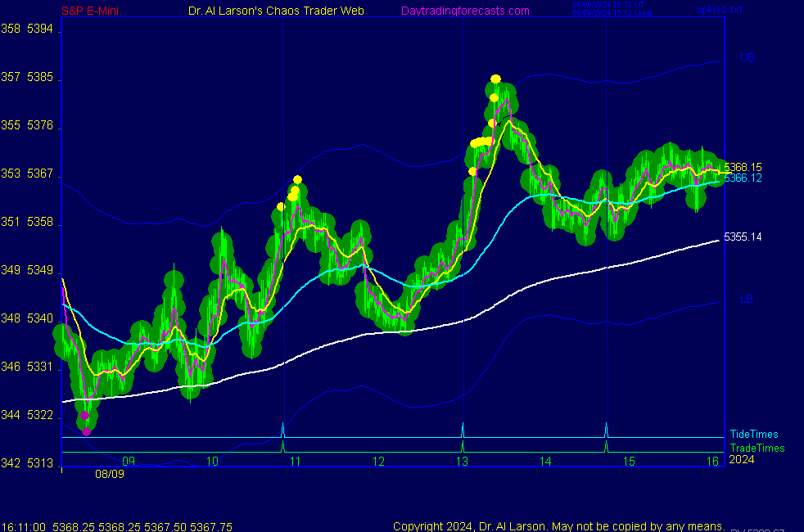
Task: Click the 5358 price level on the left axis
Action: pos(40,222)
